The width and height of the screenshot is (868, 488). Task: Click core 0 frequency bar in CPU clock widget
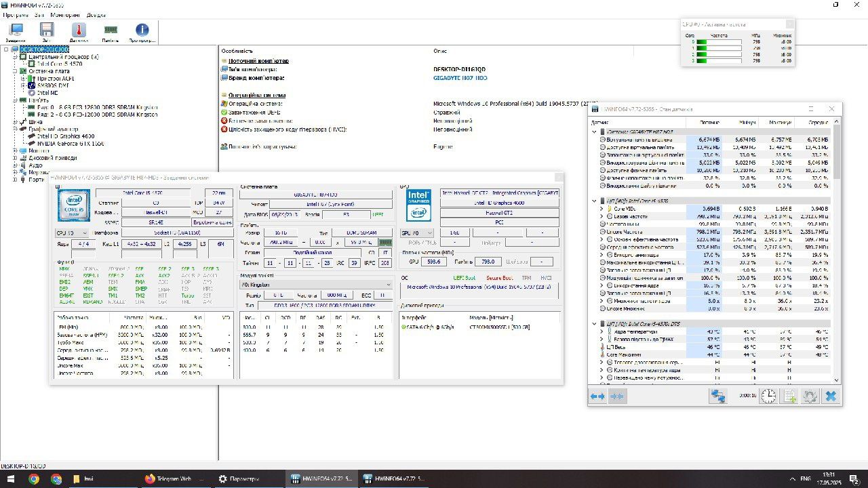(718, 41)
